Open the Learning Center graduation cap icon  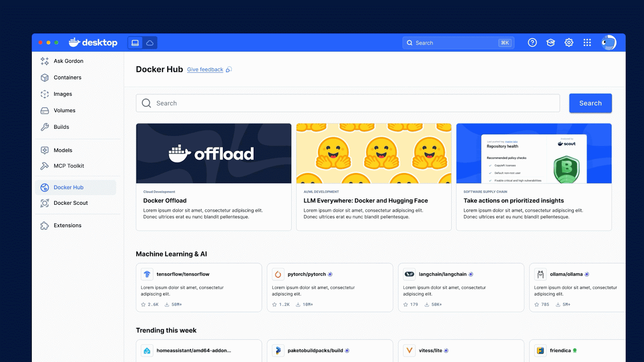point(551,43)
